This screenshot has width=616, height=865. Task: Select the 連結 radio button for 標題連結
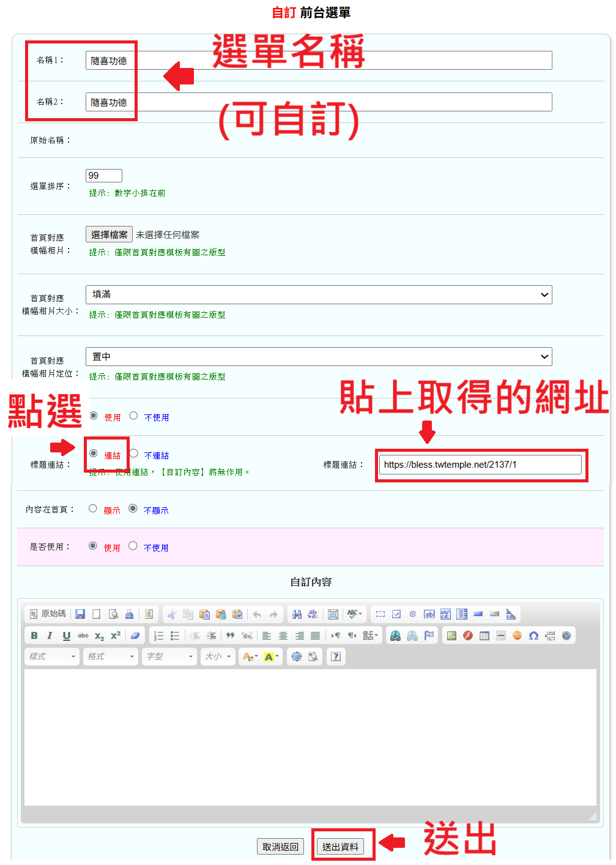[94, 454]
